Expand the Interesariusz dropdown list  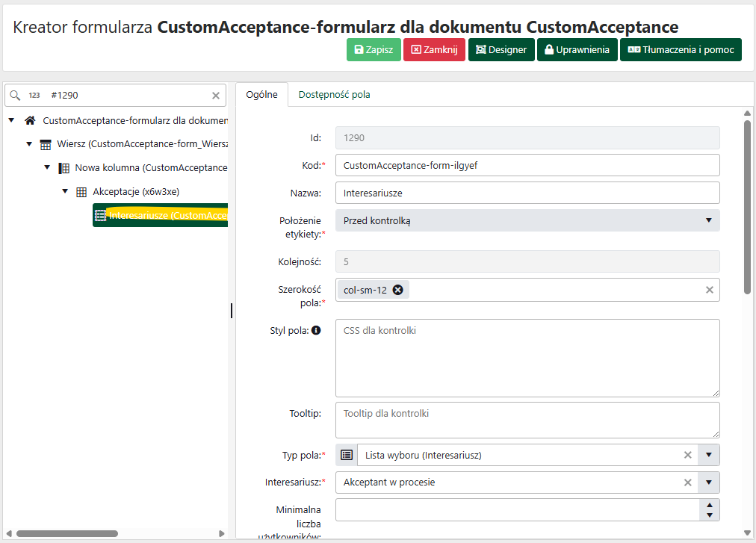pos(708,483)
